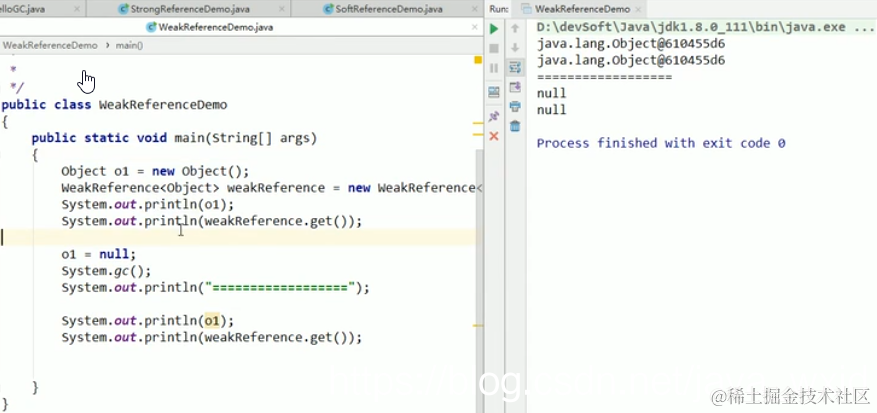Click the yellow inspection indicator square

click(478, 60)
